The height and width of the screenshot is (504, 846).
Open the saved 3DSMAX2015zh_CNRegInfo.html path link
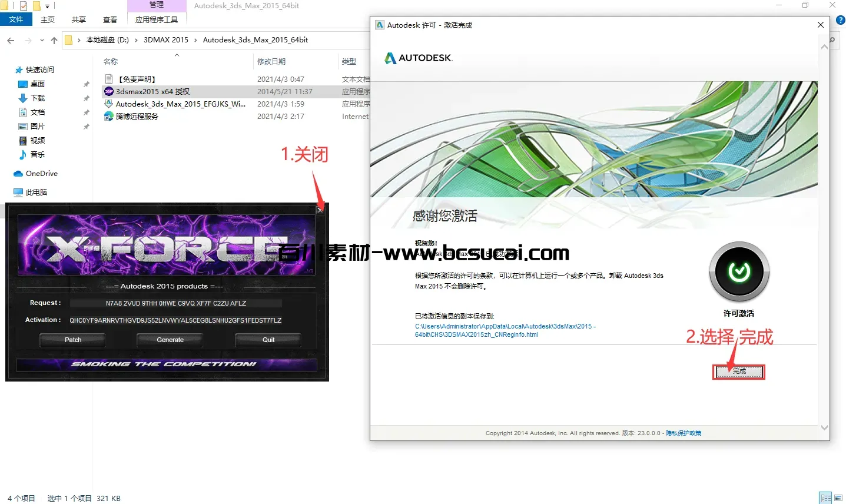(x=505, y=330)
